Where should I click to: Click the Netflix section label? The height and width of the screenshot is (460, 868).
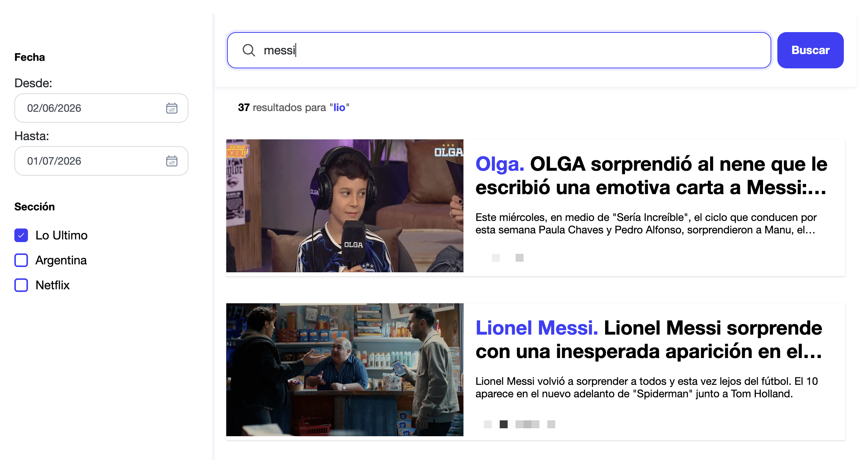[x=53, y=285]
